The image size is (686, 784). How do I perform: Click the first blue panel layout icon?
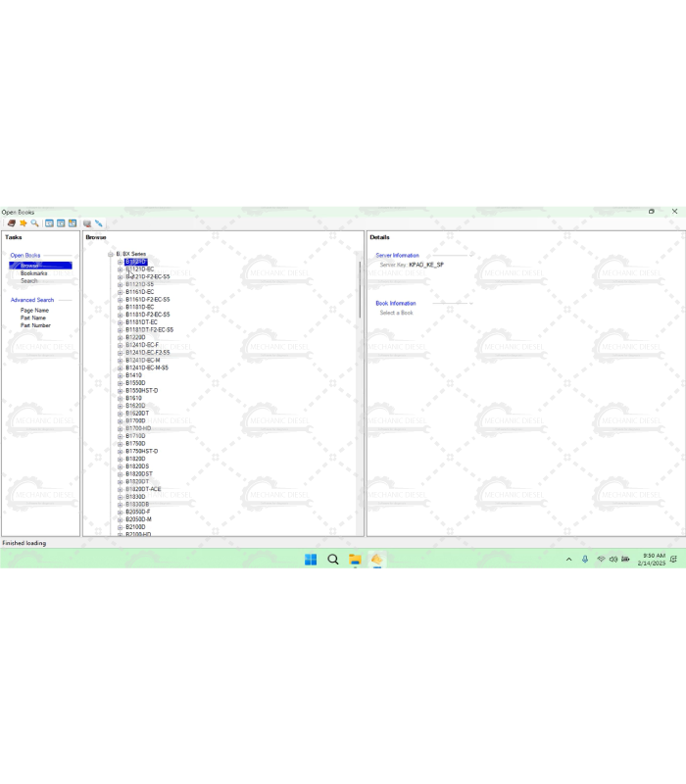coord(49,223)
